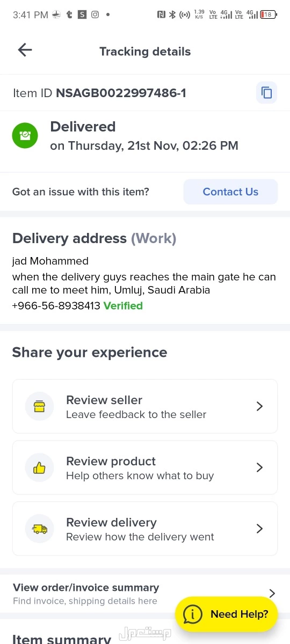This screenshot has width=290, height=644.
Task: Tap the Need Help? button
Action: pos(226,614)
